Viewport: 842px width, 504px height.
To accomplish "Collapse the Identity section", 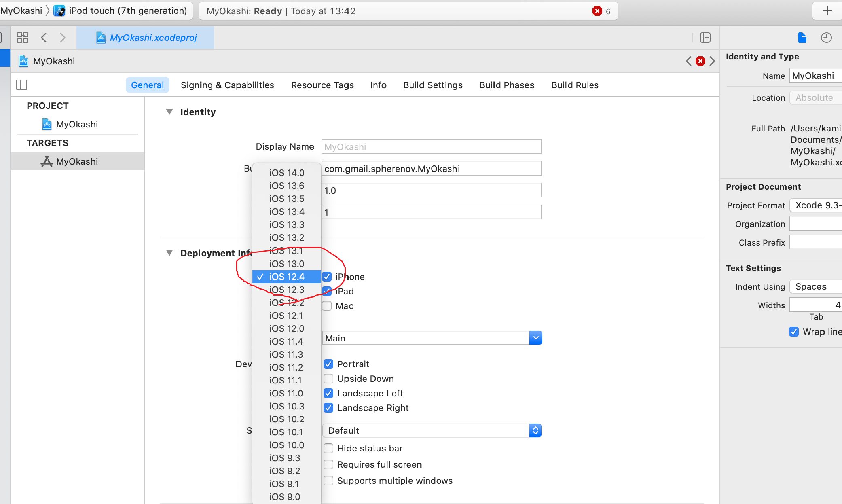I will (x=169, y=112).
